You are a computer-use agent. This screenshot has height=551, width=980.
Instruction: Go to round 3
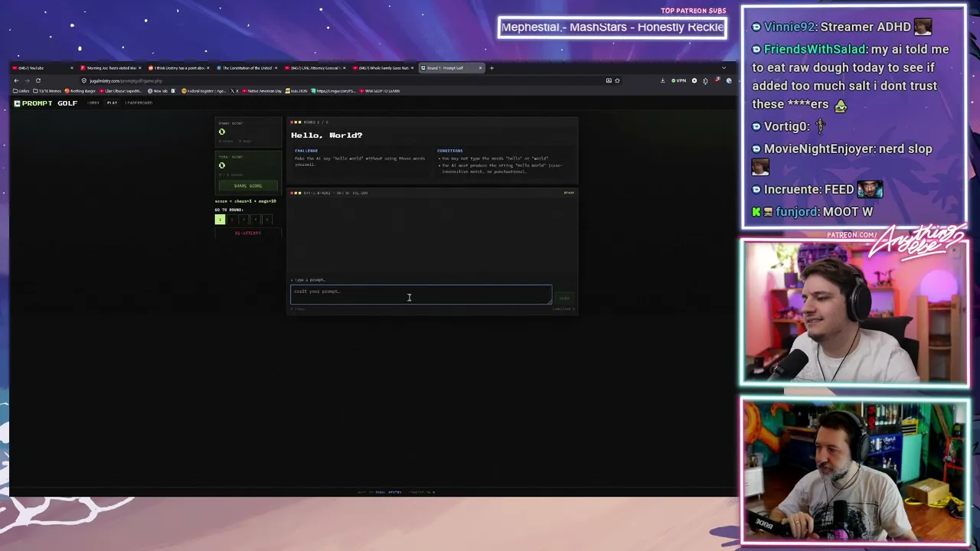[x=243, y=220]
